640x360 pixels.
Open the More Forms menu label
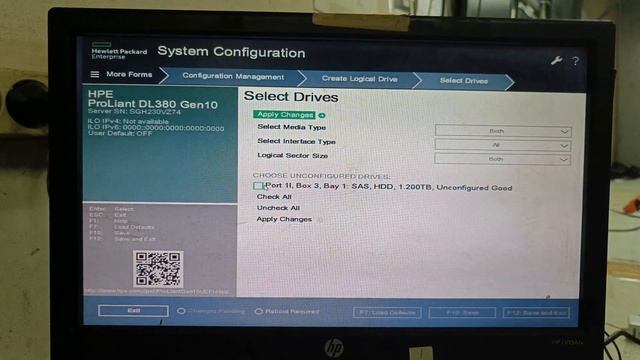pos(129,74)
